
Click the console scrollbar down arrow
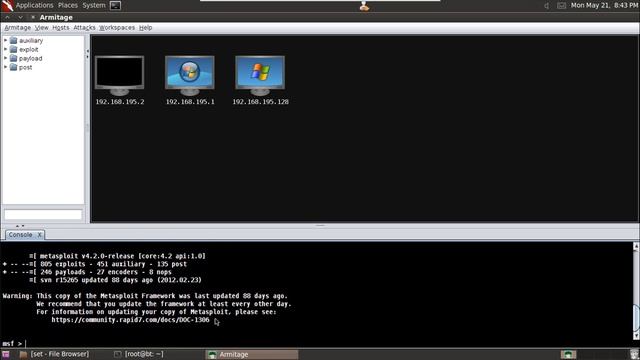636,336
